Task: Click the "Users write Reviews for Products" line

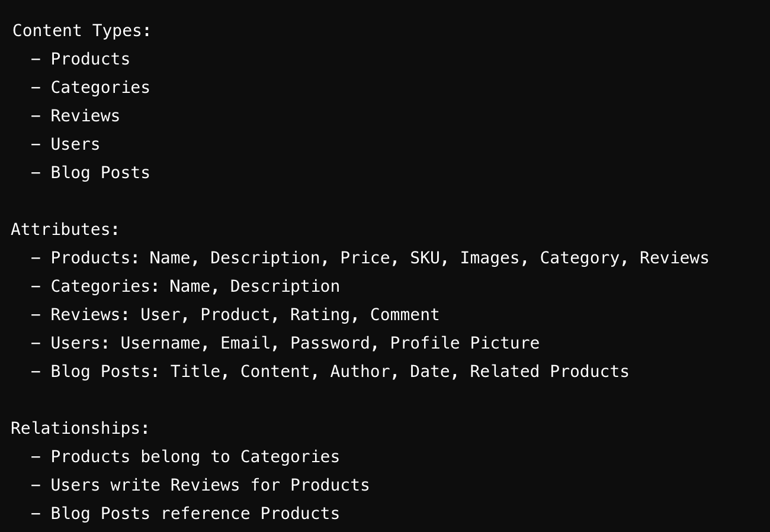Action: [210, 485]
